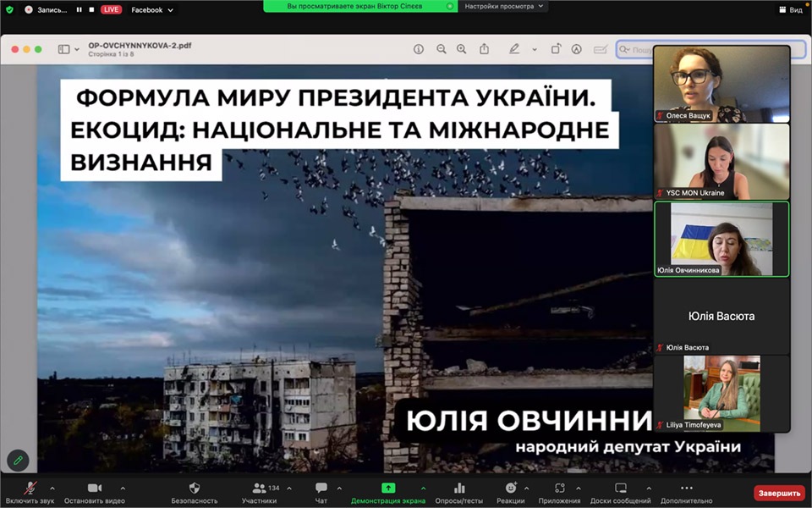Expand video options arrow beside camera

point(123,489)
